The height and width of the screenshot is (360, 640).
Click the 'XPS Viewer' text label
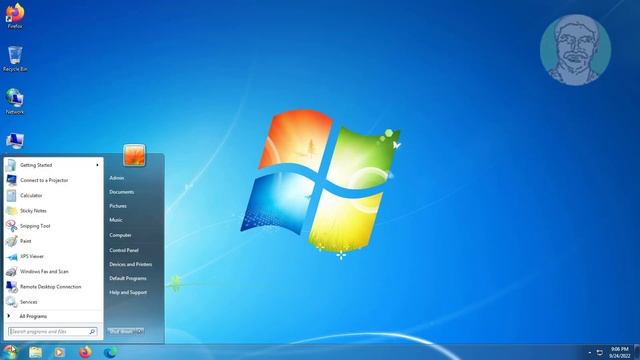coord(32,256)
